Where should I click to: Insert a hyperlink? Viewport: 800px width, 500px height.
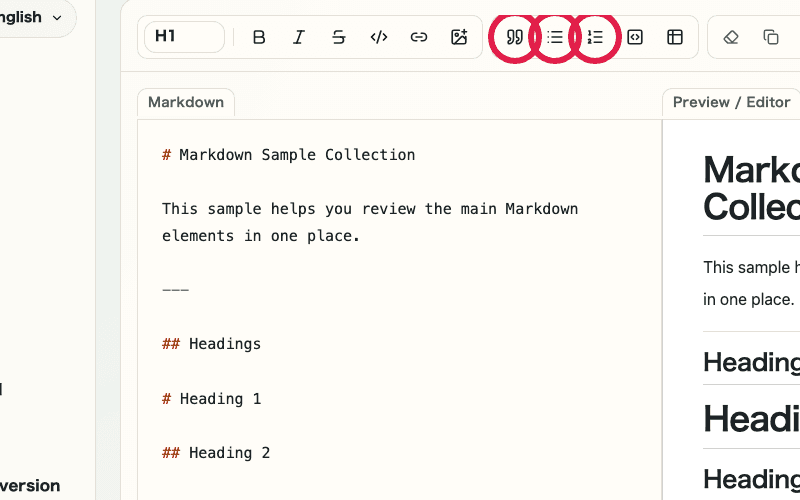419,37
